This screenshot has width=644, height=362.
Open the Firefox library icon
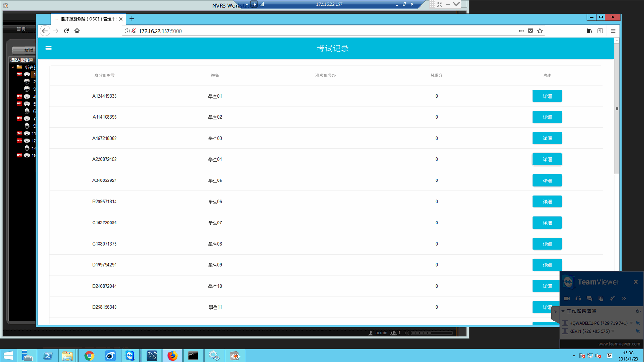click(589, 31)
